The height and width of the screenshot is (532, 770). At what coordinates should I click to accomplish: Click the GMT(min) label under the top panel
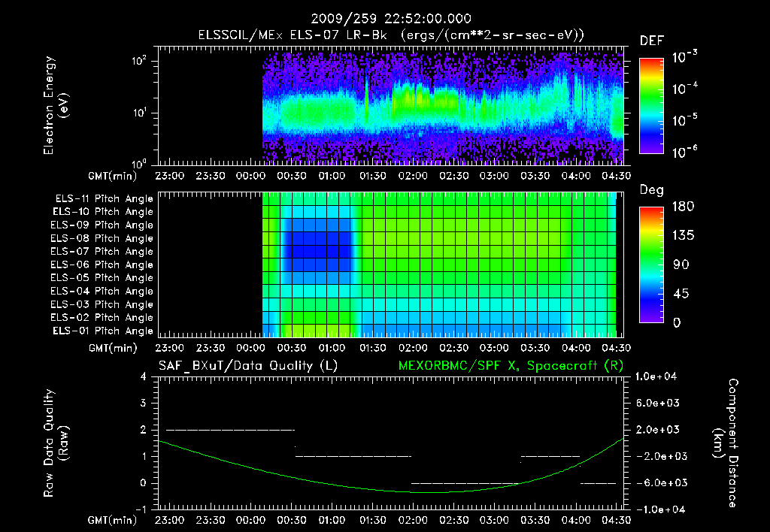click(x=113, y=176)
